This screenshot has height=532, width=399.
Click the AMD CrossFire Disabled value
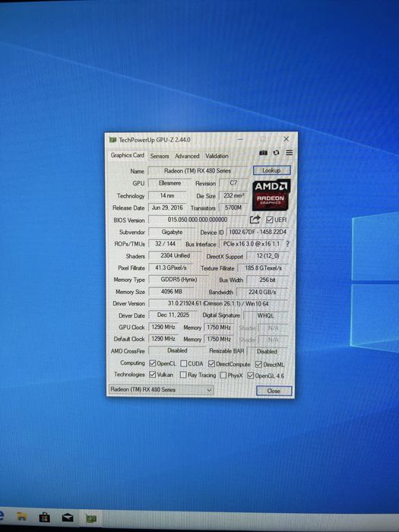pyautogui.click(x=177, y=350)
